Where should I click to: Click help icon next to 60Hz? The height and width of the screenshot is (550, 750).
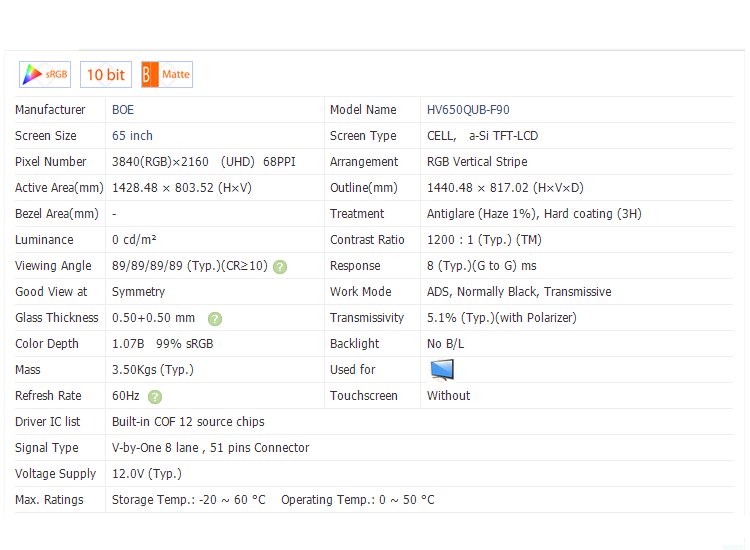pos(155,397)
